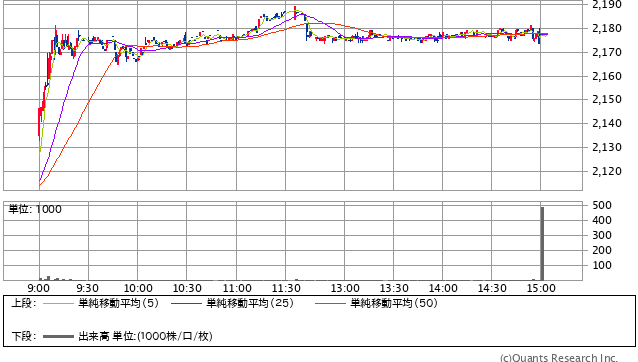Click the 単純移動平均(50) legend text
Viewport: 638px width, 362px height.
pyautogui.click(x=394, y=303)
